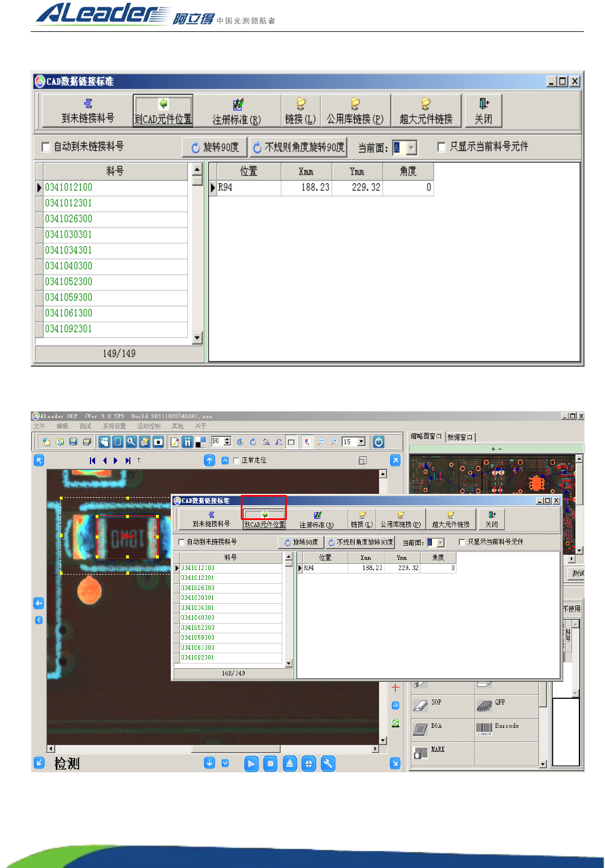Open the 运动控制 menu
605x868 pixels.
click(149, 426)
